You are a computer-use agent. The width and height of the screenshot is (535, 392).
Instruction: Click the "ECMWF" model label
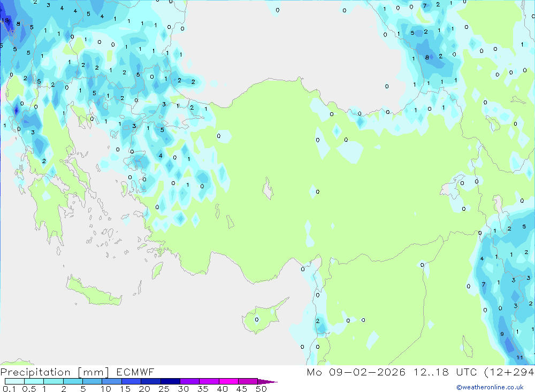tap(135, 372)
